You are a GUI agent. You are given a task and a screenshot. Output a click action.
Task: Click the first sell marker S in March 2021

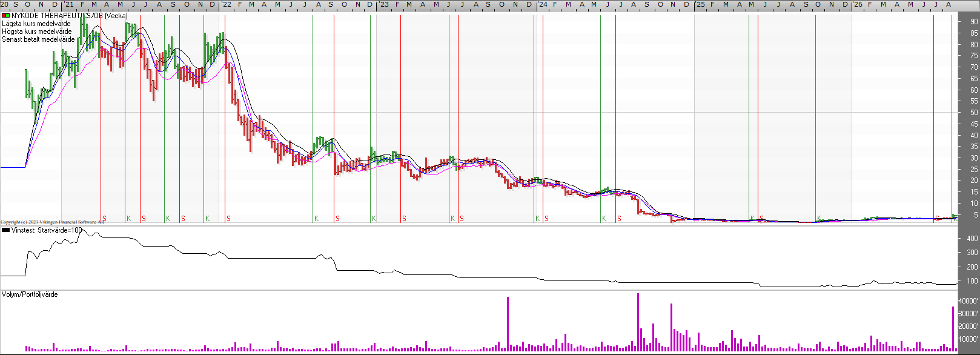(x=104, y=219)
